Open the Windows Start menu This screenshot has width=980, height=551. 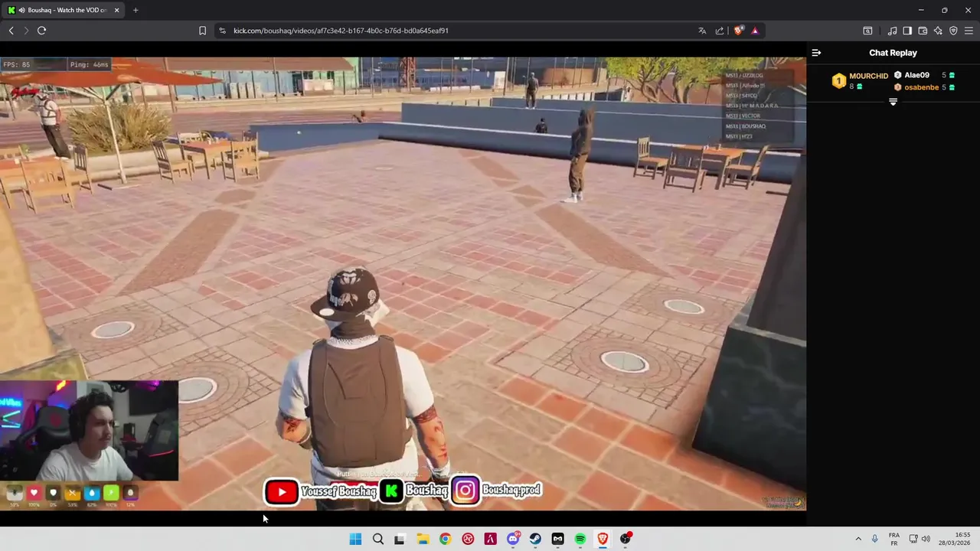click(x=355, y=539)
